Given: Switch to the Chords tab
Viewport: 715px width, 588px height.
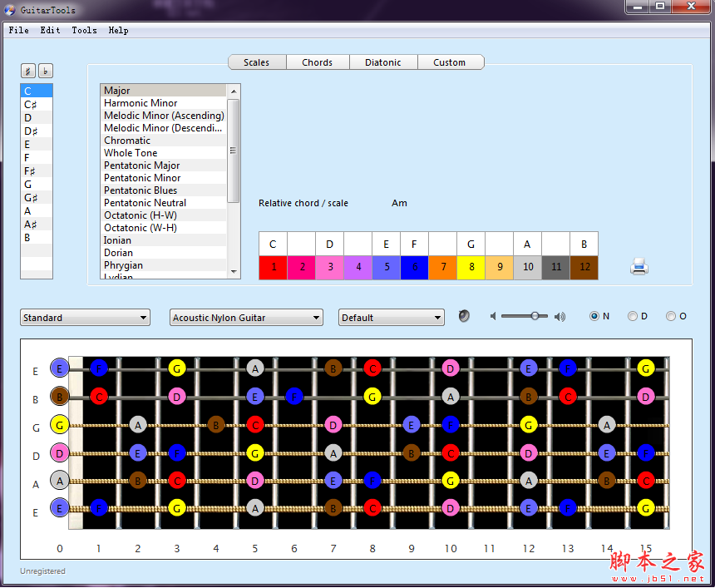Looking at the screenshot, I should pyautogui.click(x=317, y=62).
